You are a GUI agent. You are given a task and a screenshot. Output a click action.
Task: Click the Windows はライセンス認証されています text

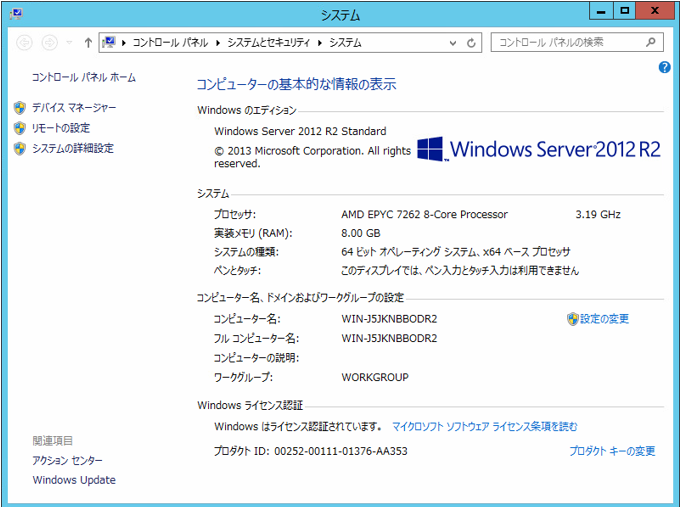pyautogui.click(x=298, y=426)
